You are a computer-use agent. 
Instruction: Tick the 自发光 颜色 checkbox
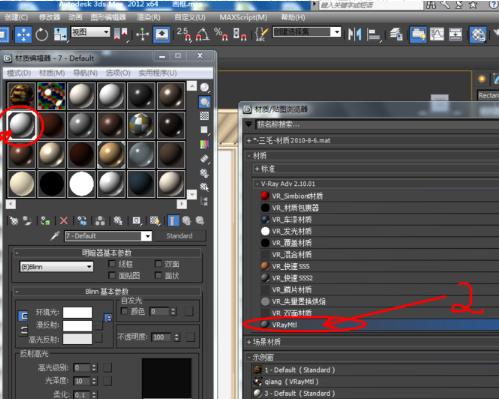click(124, 311)
